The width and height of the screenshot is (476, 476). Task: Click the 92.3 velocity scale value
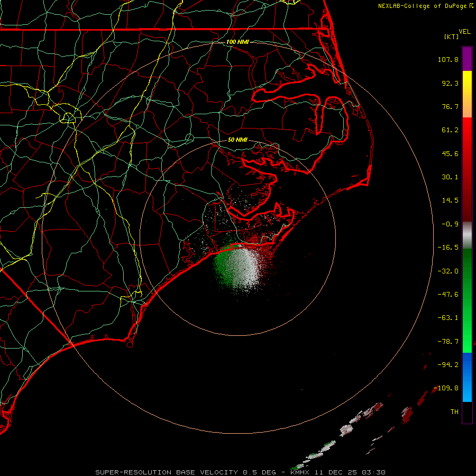(450, 83)
